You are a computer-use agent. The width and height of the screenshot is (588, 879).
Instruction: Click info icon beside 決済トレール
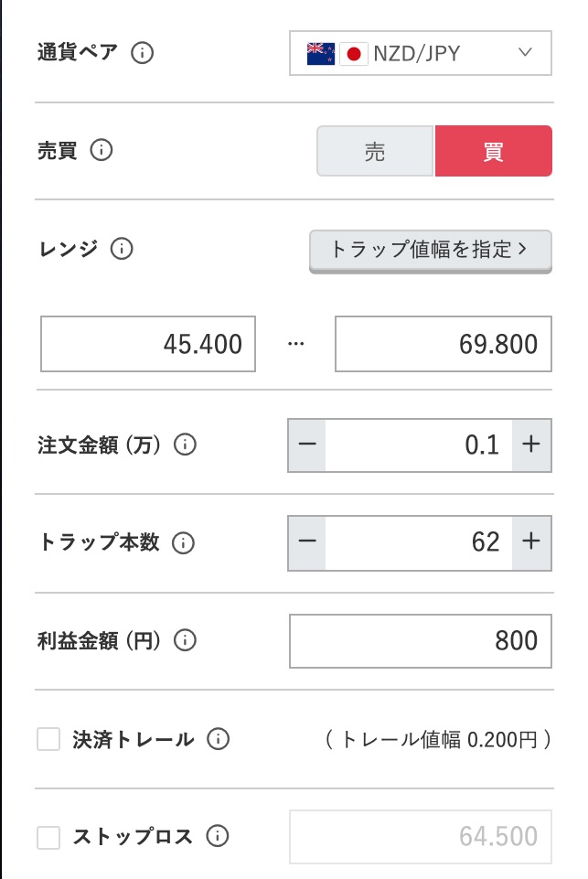click(218, 739)
